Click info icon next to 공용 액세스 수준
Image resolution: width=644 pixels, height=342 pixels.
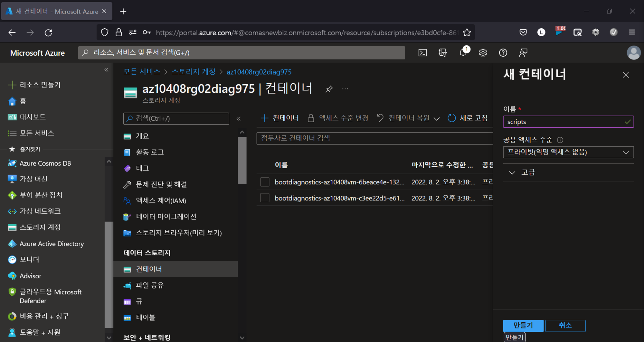(x=560, y=140)
